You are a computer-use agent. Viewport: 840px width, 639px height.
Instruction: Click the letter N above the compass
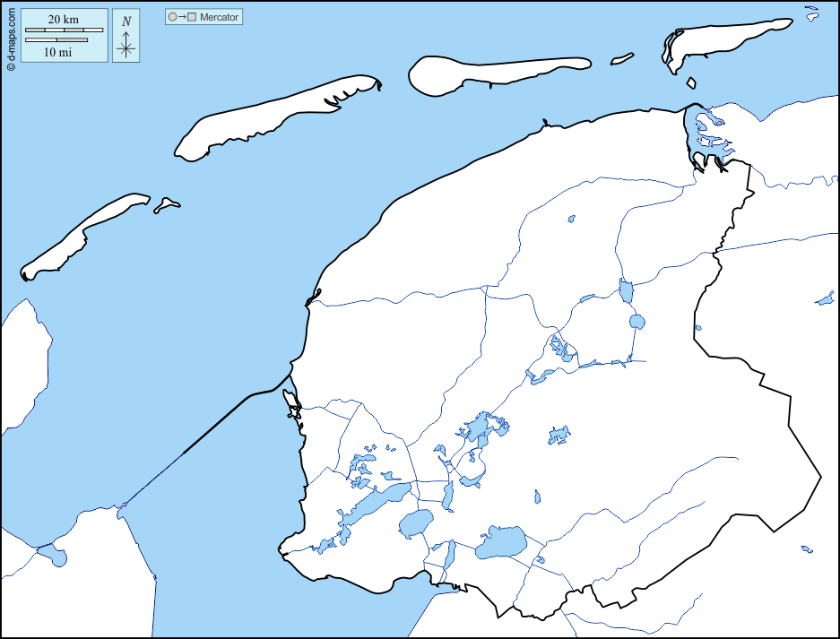click(126, 22)
